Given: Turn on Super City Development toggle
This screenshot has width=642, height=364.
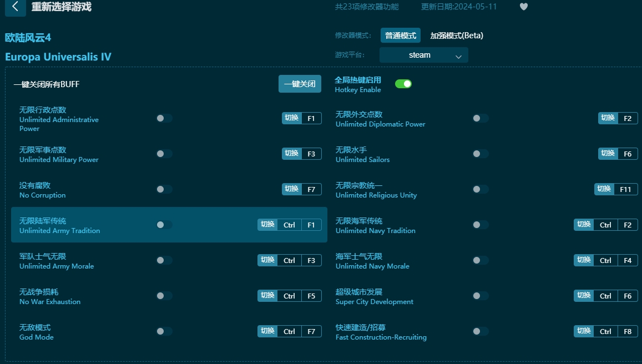Looking at the screenshot, I should 481,296.
